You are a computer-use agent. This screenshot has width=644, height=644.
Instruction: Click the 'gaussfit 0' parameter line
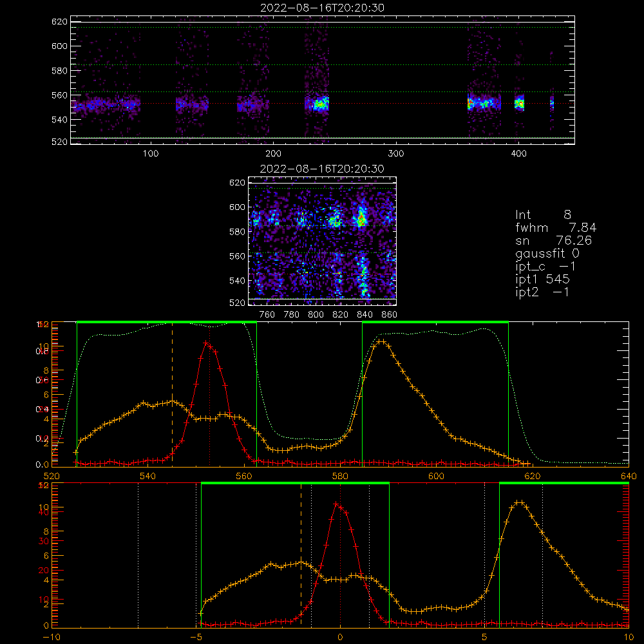(x=547, y=253)
